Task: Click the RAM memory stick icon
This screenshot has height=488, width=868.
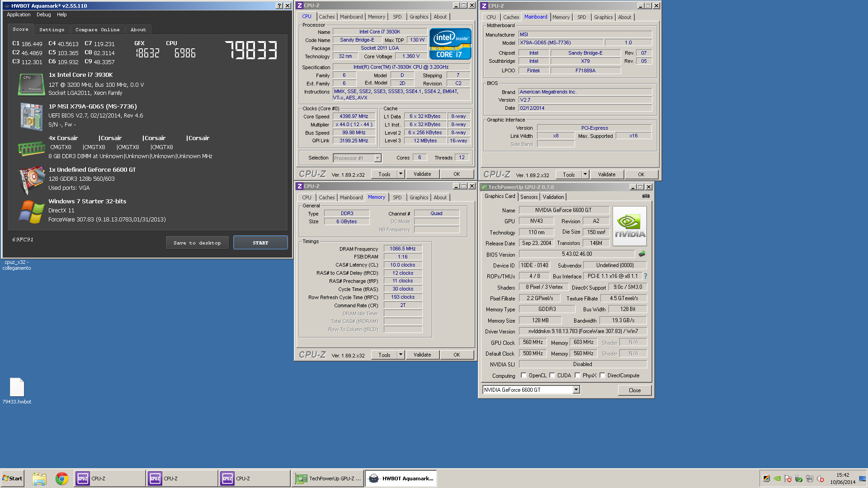Action: pyautogui.click(x=31, y=148)
